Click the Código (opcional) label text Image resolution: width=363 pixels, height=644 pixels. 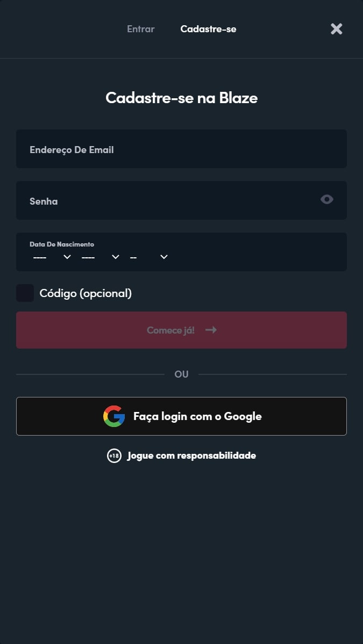[86, 293]
